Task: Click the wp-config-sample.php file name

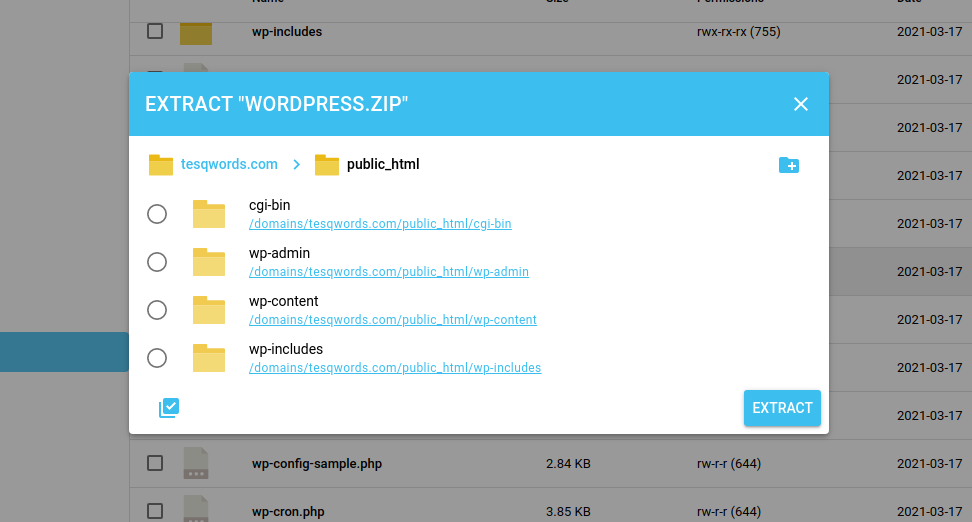Action: (317, 464)
